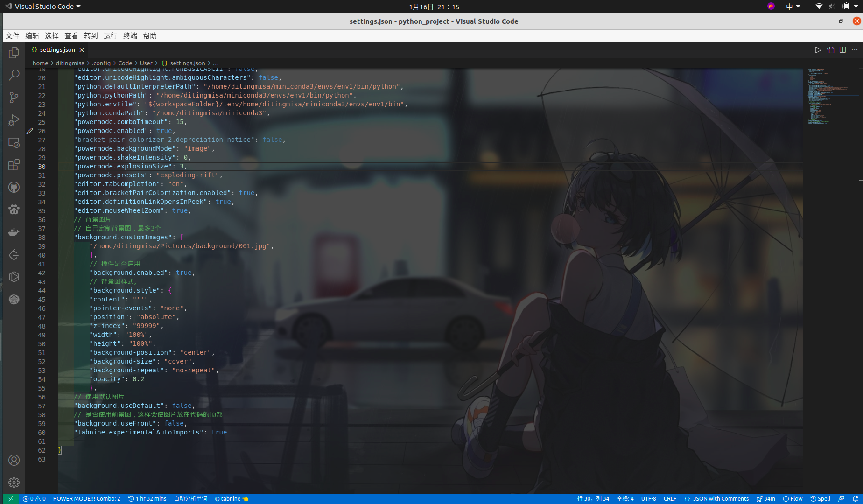This screenshot has height=504, width=863.
Task: Split the editor to the right
Action: point(842,50)
